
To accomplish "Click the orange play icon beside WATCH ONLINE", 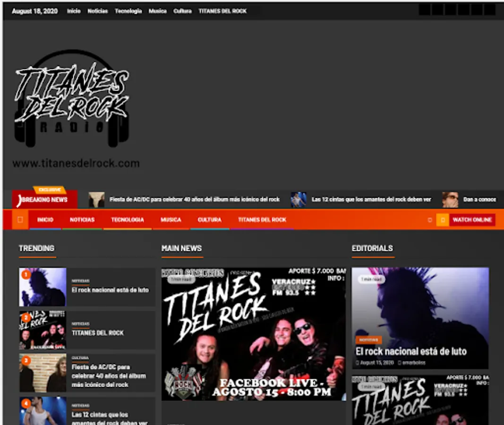I will coord(443,220).
